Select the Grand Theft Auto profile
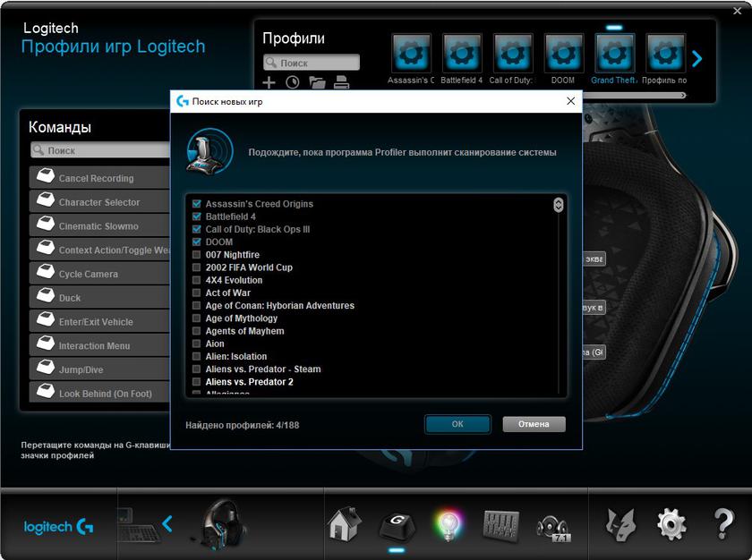Viewport: 752px width, 560px height. click(614, 55)
